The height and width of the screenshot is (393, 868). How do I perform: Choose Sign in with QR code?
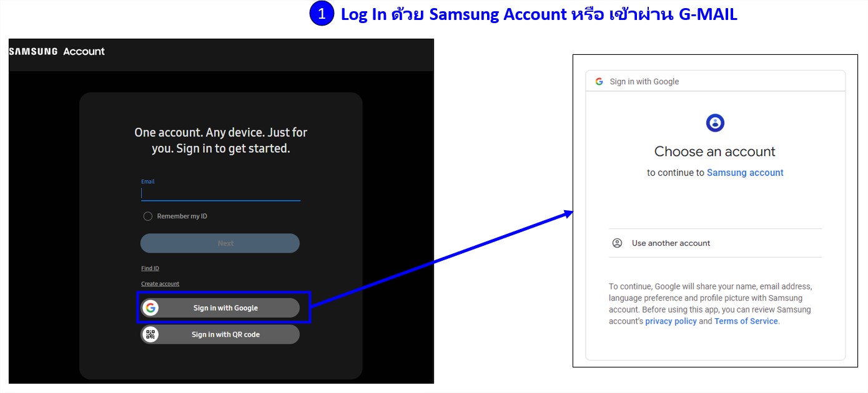click(220, 334)
